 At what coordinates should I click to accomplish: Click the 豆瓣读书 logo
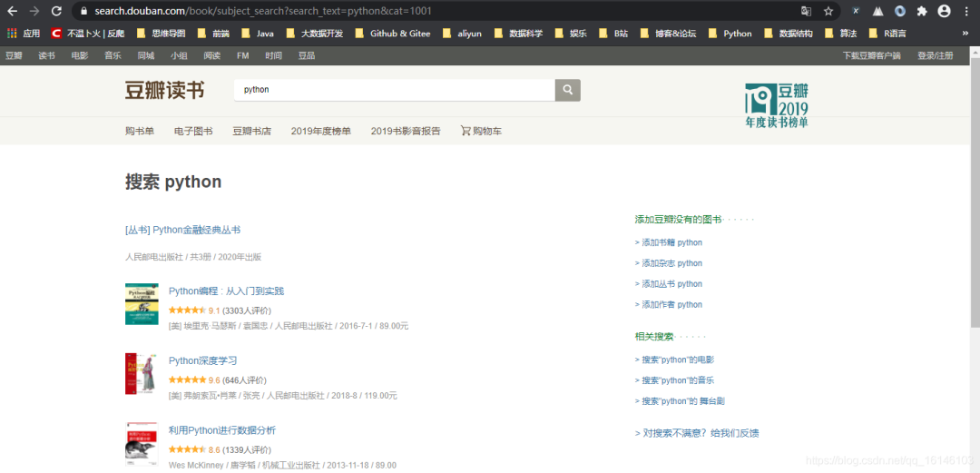[x=164, y=90]
